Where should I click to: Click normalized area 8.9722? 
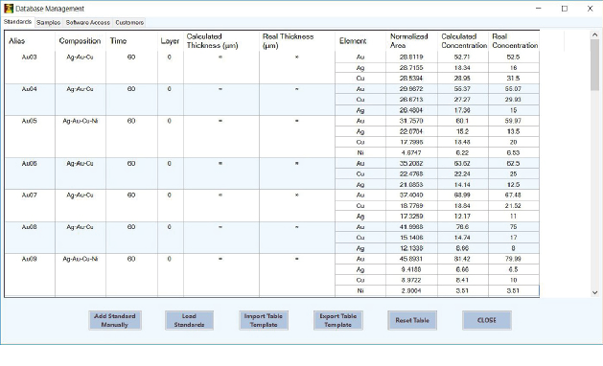point(411,280)
